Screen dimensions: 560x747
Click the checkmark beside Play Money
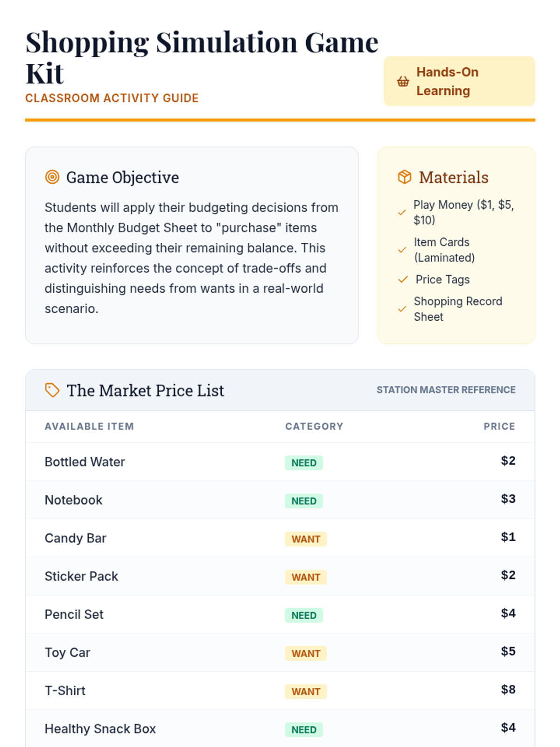[x=402, y=212]
